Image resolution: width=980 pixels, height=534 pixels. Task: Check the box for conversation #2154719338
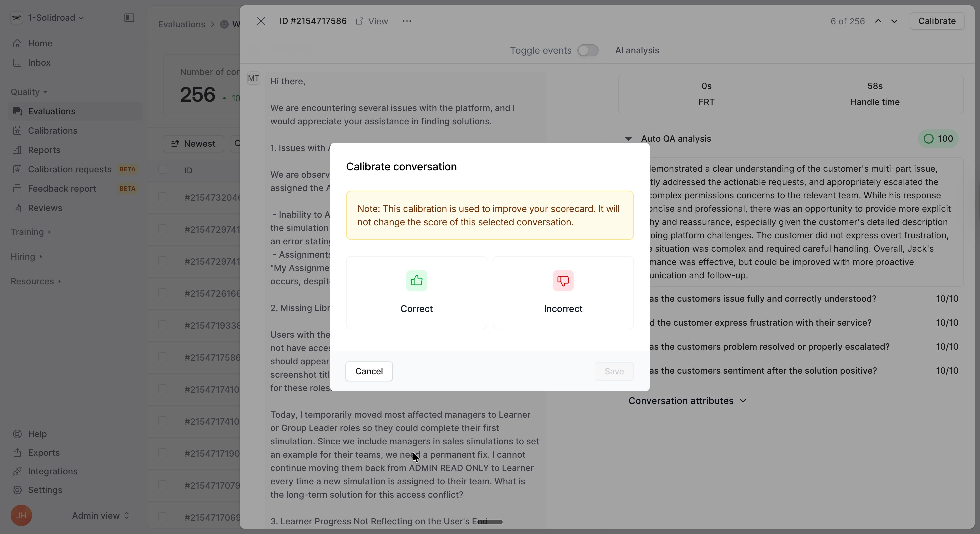[x=162, y=325]
